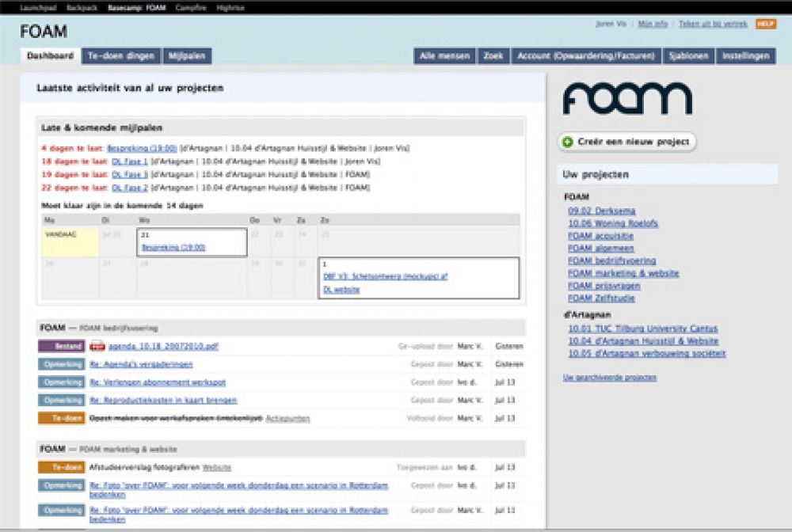
Task: Open 10.01 TUC Tilburg University Cantus
Action: [x=643, y=329]
